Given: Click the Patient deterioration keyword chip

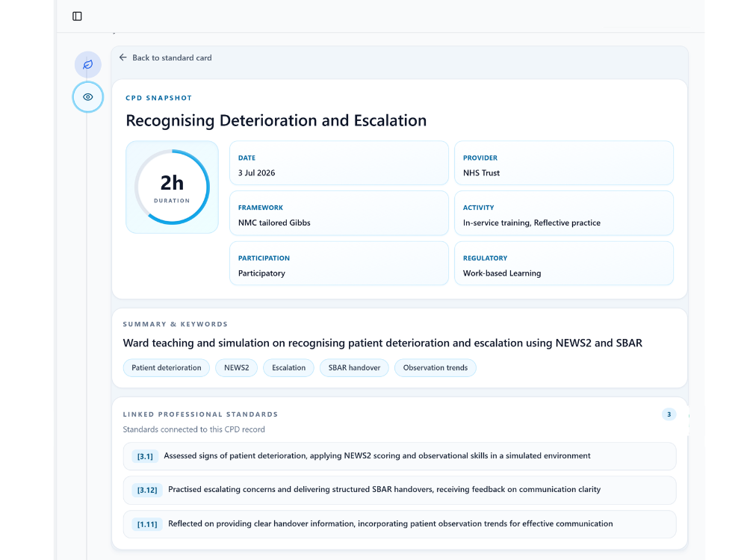Looking at the screenshot, I should 167,367.
